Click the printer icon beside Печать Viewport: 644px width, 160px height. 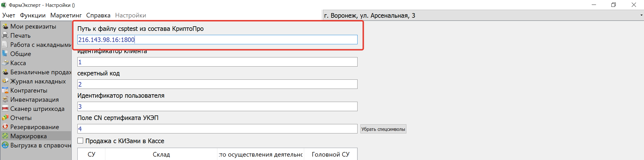5,36
